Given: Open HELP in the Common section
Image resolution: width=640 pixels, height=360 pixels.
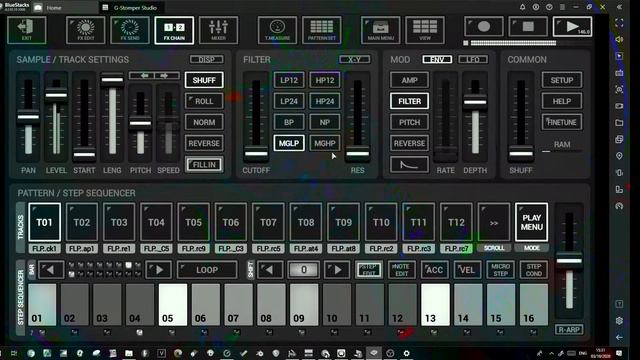Looking at the screenshot, I should pyautogui.click(x=562, y=101).
